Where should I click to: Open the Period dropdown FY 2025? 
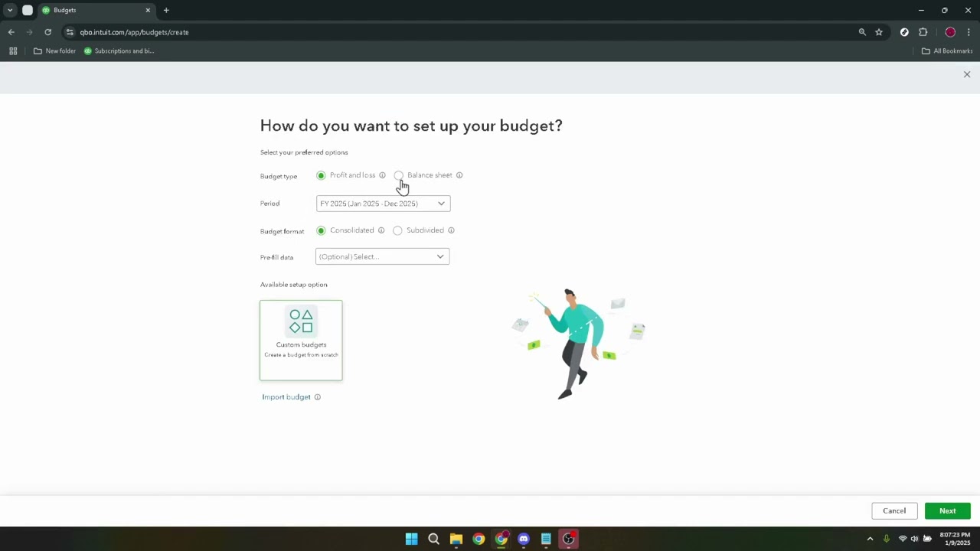tap(383, 204)
